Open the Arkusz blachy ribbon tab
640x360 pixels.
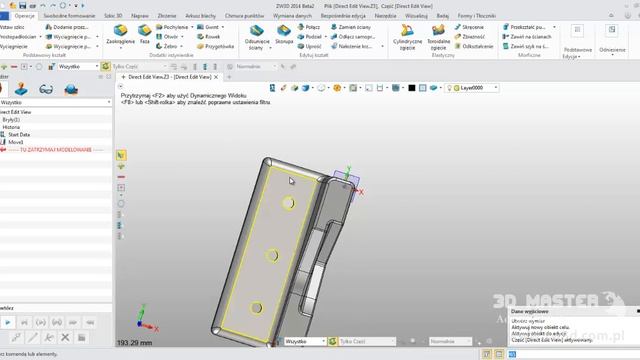pos(200,16)
